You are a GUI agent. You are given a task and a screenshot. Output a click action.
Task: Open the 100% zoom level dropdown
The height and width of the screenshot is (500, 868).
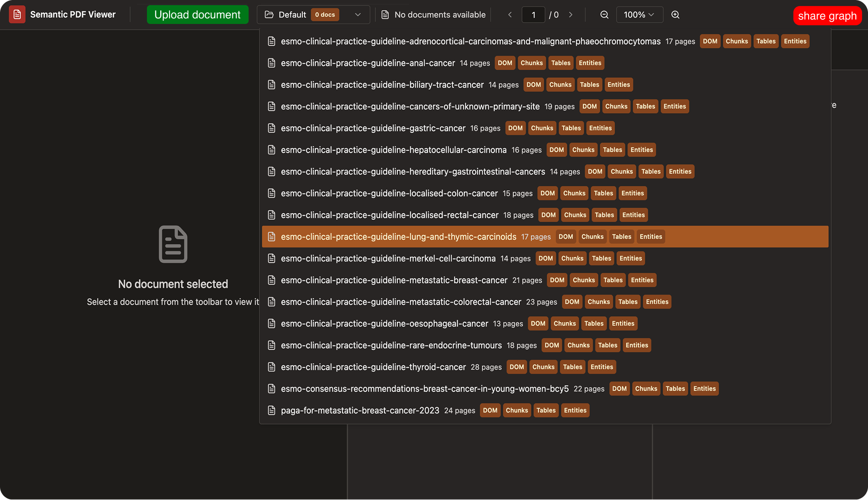pos(639,15)
